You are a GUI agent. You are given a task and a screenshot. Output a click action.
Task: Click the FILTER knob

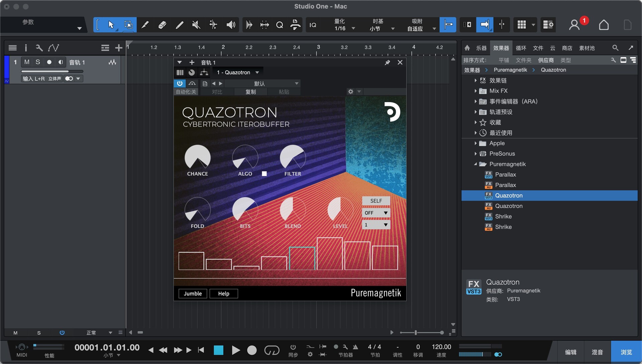pos(293,157)
